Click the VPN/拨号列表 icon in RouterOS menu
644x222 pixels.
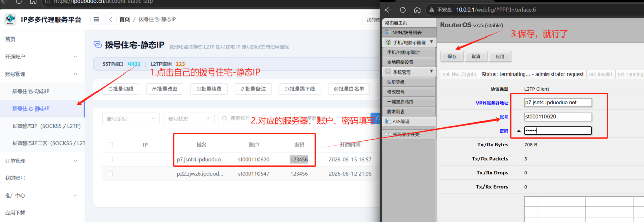[x=389, y=32]
